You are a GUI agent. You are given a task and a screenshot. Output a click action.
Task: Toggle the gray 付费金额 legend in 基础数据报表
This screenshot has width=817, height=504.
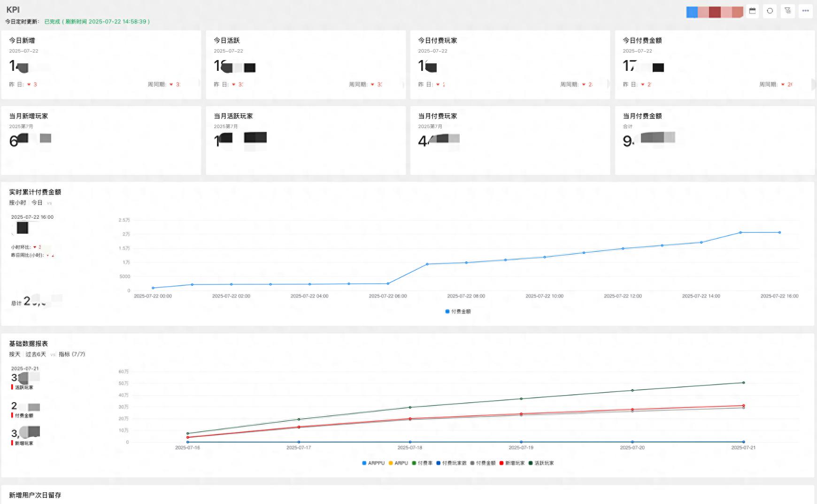483,463
